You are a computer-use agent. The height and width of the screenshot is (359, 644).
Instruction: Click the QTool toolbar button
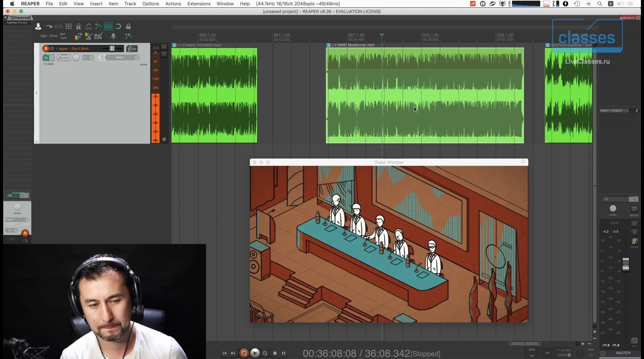(x=53, y=36)
